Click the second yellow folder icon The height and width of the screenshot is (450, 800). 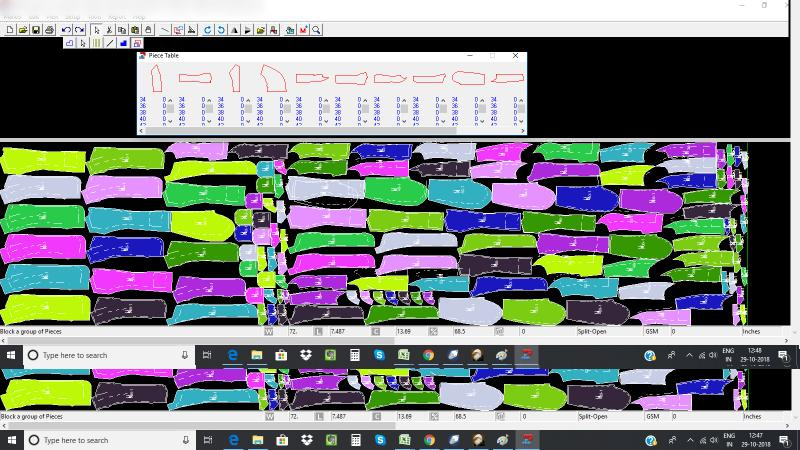[x=261, y=30]
